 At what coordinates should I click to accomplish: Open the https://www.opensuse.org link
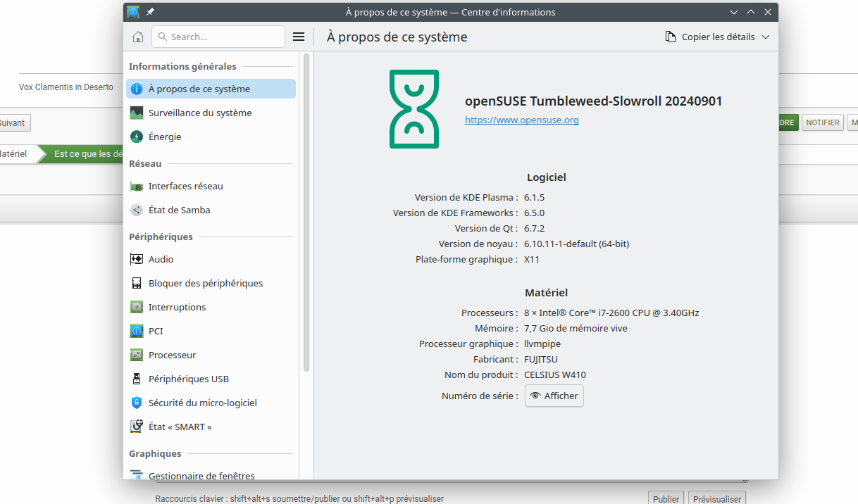522,120
